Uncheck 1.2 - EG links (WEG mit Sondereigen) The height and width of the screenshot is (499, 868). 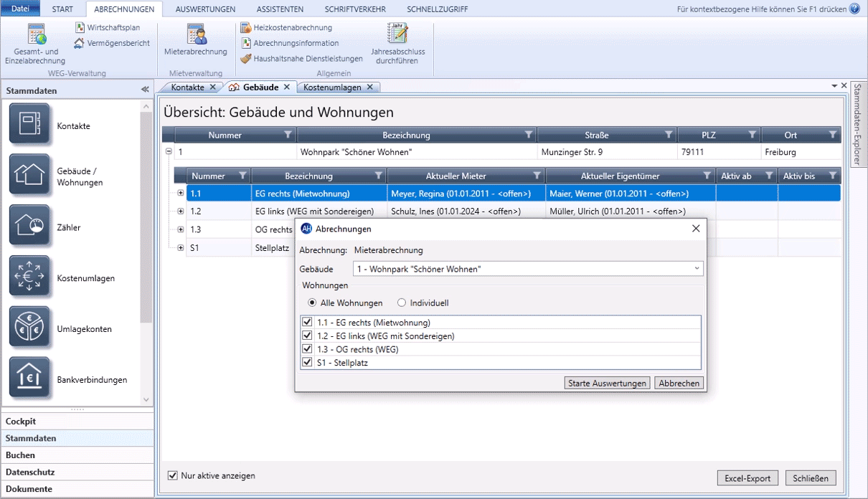pyautogui.click(x=308, y=336)
